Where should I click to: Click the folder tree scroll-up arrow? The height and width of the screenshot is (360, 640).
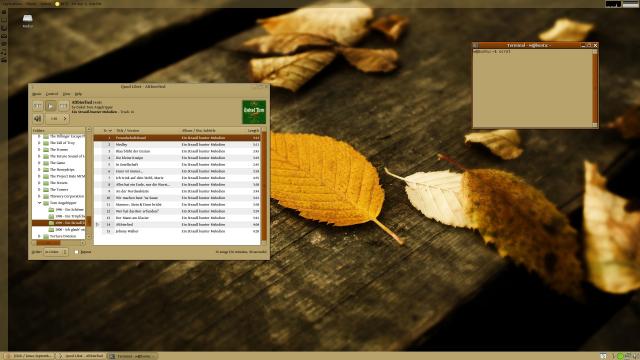click(x=88, y=129)
